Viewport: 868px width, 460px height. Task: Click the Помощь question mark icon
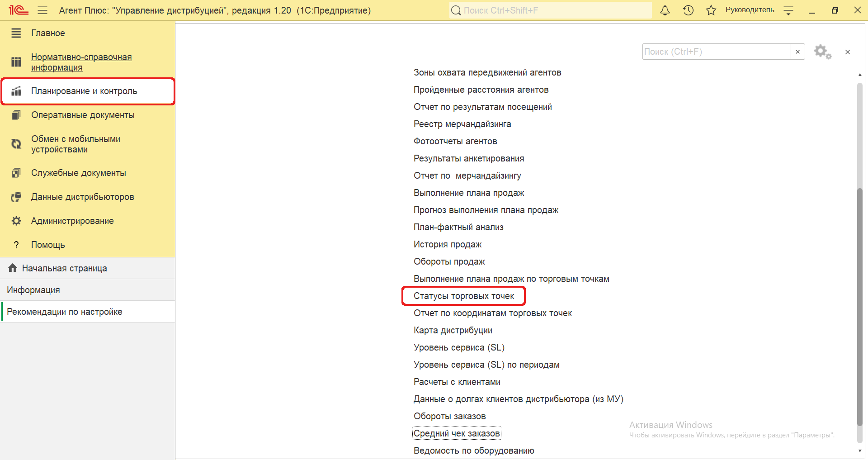click(16, 245)
